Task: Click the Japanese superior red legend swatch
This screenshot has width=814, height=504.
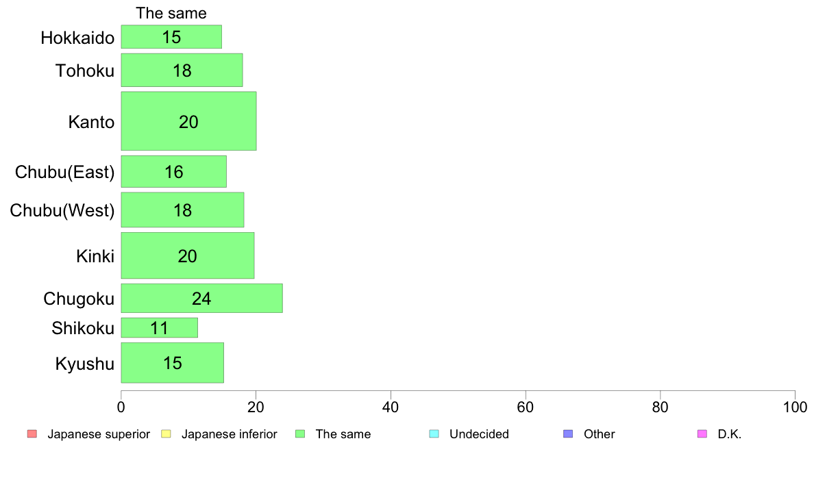Action: pos(32,434)
